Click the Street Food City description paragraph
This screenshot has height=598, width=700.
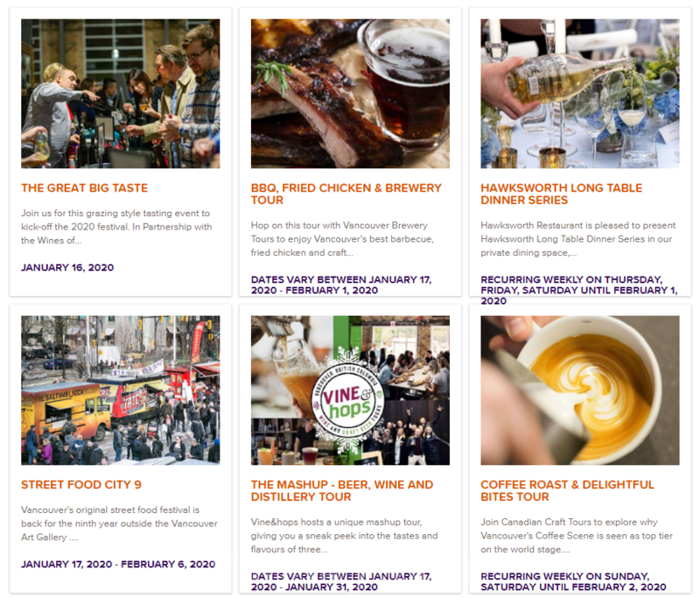[119, 524]
